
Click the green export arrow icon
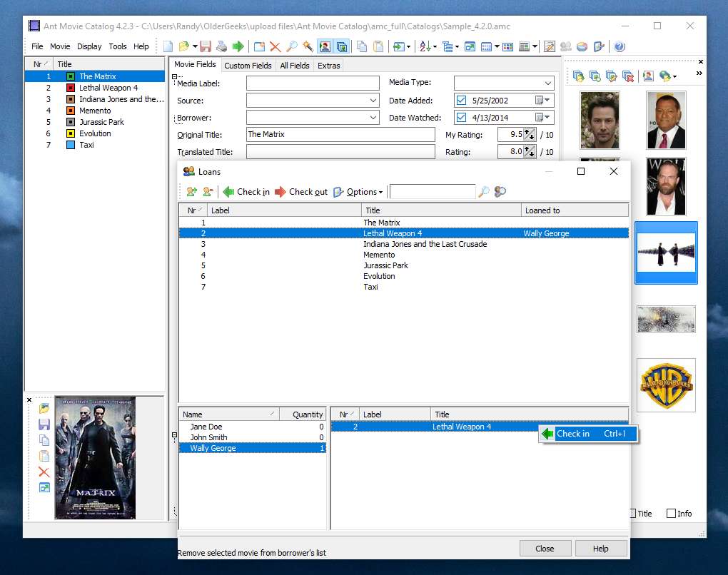coord(238,46)
